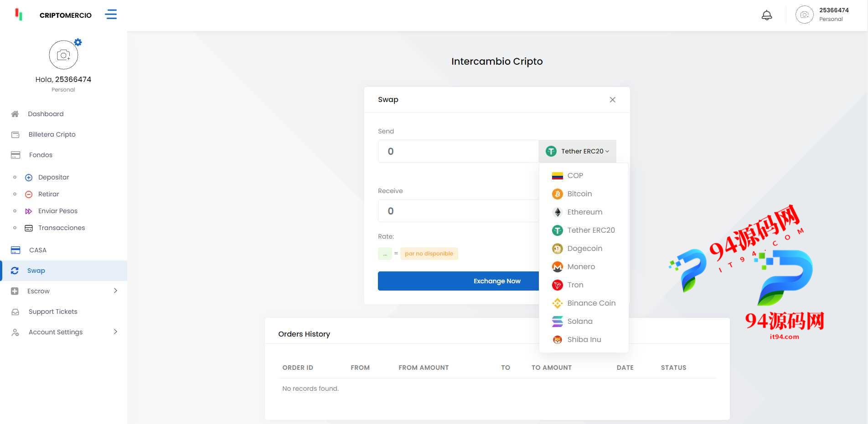Open the top-right profile avatar
Image resolution: width=868 pixels, height=424 pixels.
point(805,15)
